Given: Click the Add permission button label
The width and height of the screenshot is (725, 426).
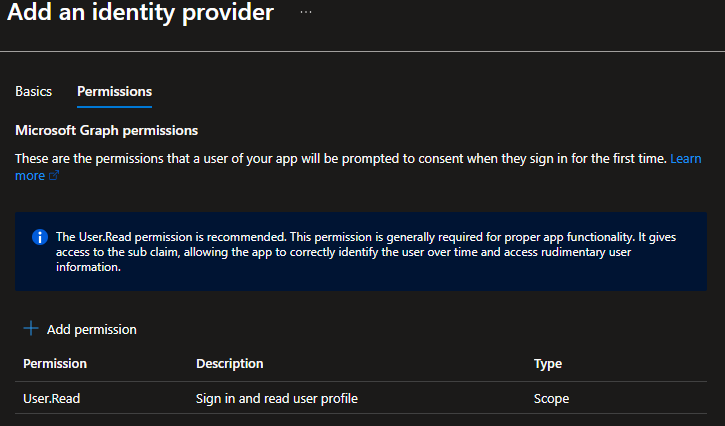Looking at the screenshot, I should point(91,329).
